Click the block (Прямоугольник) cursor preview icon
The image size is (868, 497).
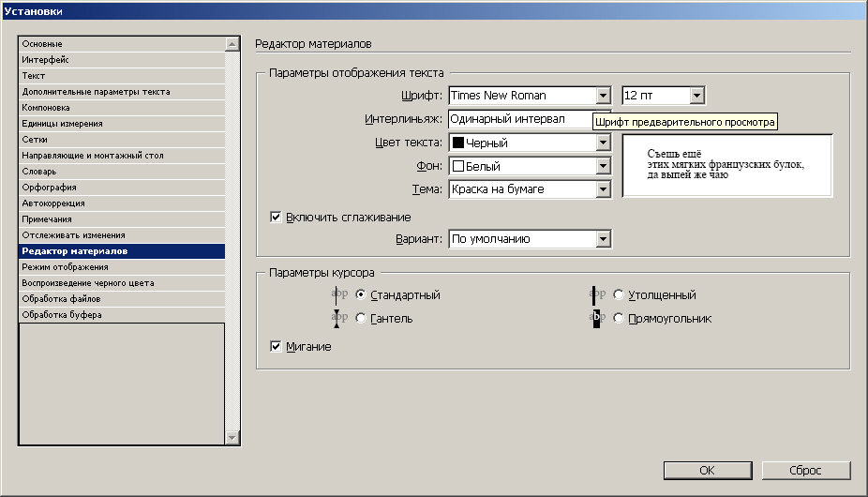(x=596, y=319)
